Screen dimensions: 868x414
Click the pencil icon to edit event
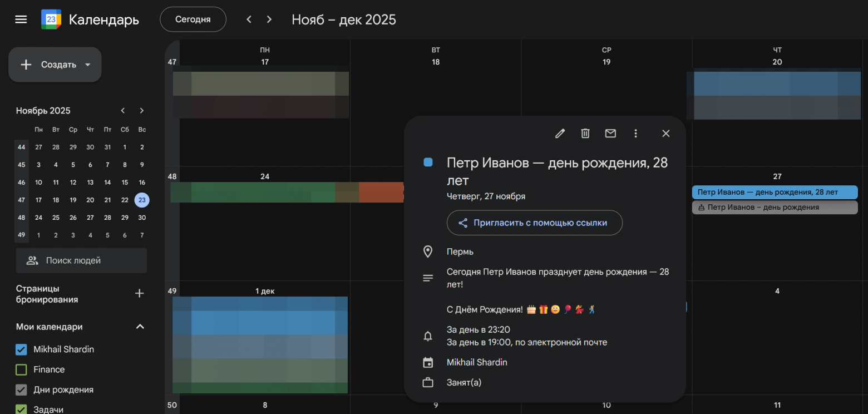coord(560,134)
